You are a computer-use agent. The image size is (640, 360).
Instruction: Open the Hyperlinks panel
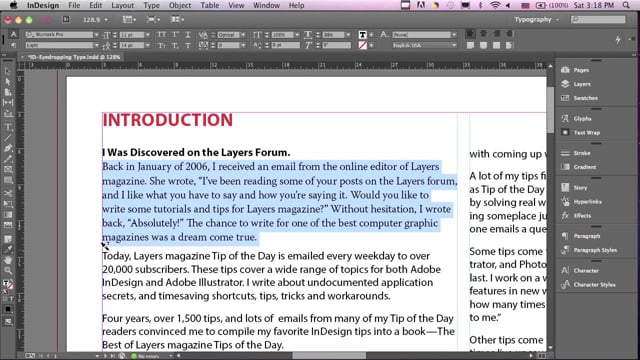tap(581, 202)
